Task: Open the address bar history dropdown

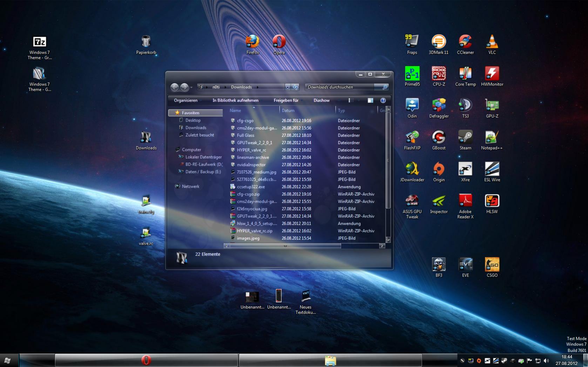Action: tap(288, 87)
